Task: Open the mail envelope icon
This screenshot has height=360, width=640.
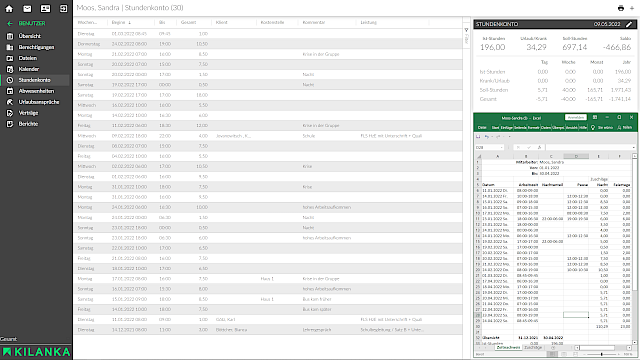Action: [27, 8]
